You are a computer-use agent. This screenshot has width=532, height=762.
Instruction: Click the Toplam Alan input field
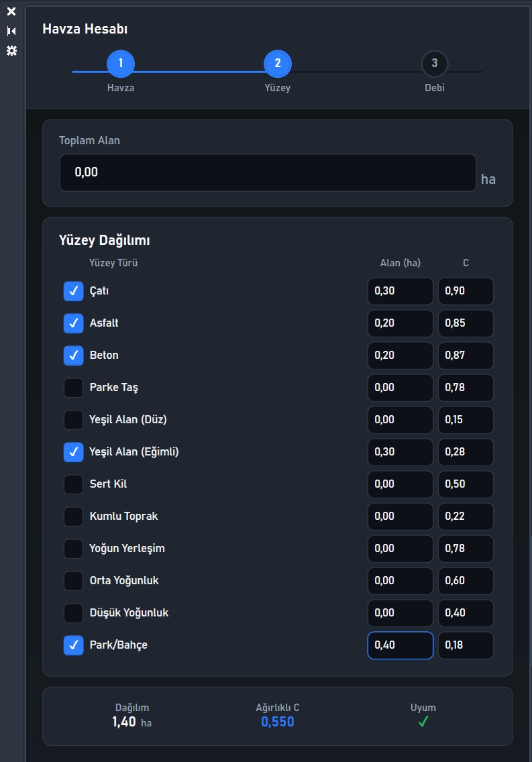click(x=268, y=172)
